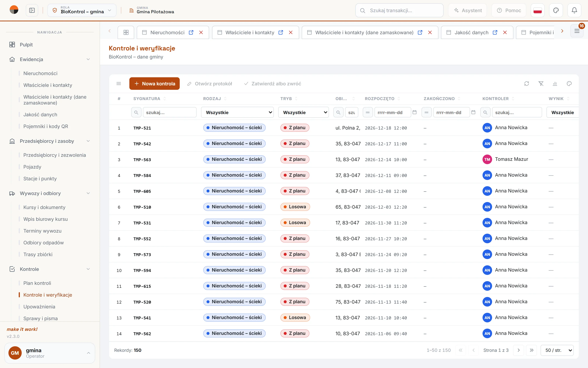The height and width of the screenshot is (368, 588).
Task: Toggle equals operator for Rozpoczęto filter
Action: (368, 112)
